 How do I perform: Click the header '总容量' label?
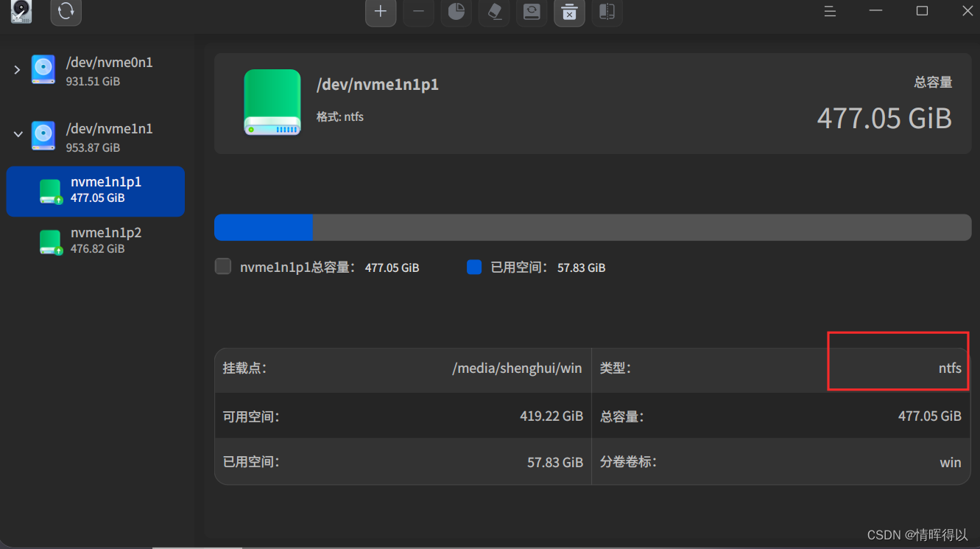pos(933,83)
